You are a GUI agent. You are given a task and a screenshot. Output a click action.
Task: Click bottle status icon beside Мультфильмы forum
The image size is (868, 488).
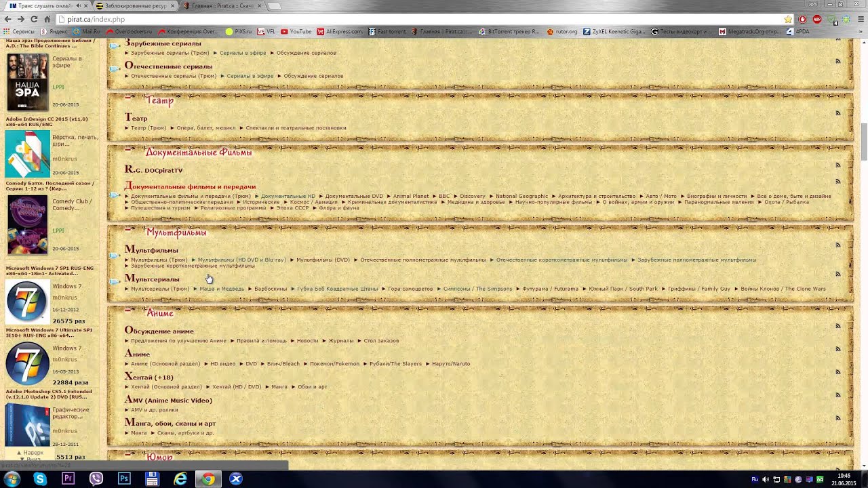pyautogui.click(x=115, y=256)
